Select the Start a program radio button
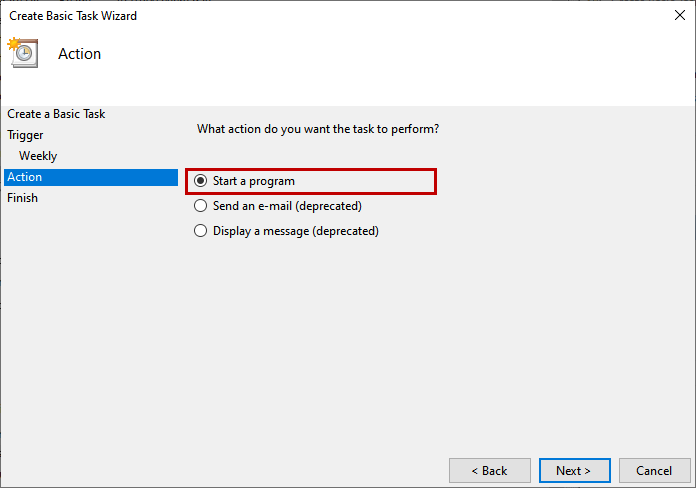The image size is (696, 488). (x=201, y=181)
